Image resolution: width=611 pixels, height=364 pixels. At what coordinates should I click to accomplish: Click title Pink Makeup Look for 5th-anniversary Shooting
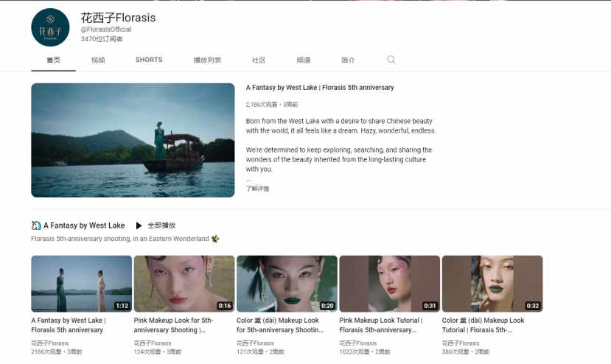click(173, 325)
